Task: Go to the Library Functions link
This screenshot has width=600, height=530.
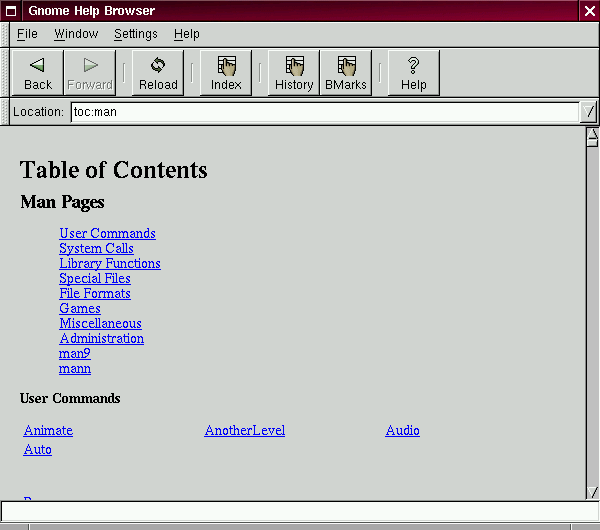Action: click(x=109, y=263)
